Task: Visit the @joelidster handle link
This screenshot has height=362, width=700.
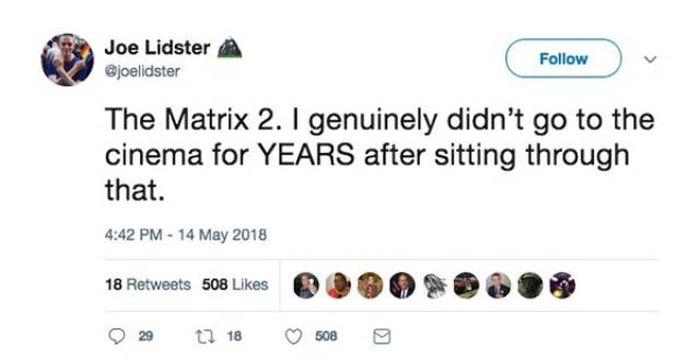Action: pos(142,71)
